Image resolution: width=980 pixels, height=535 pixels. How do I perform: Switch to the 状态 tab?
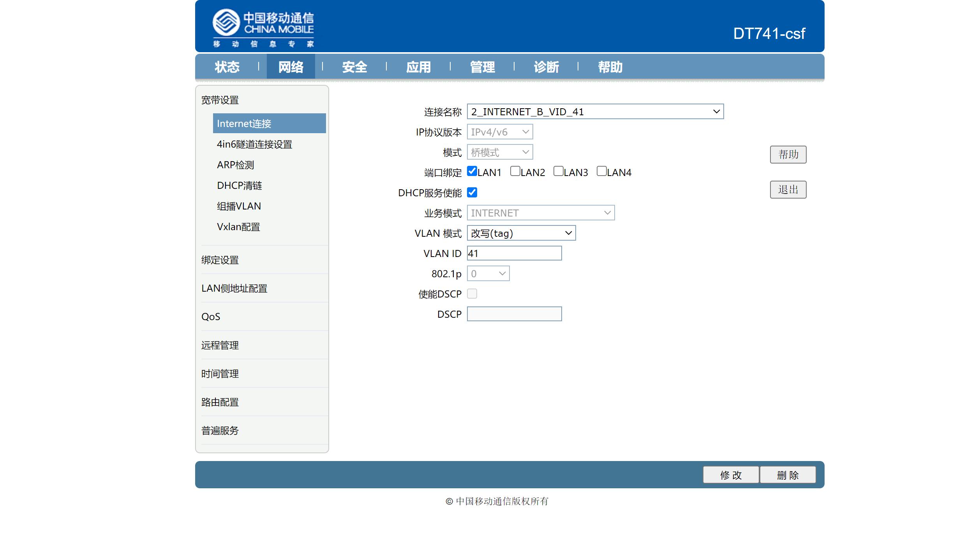pos(227,67)
